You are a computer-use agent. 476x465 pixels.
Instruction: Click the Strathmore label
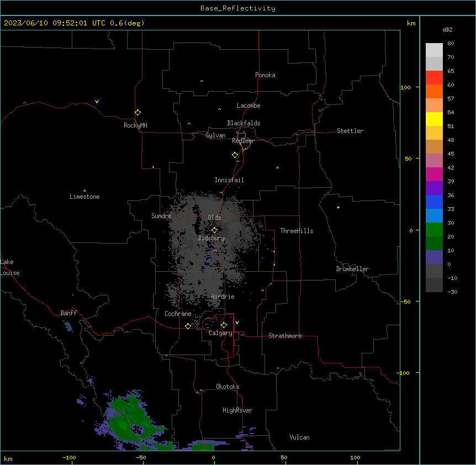pyautogui.click(x=285, y=336)
